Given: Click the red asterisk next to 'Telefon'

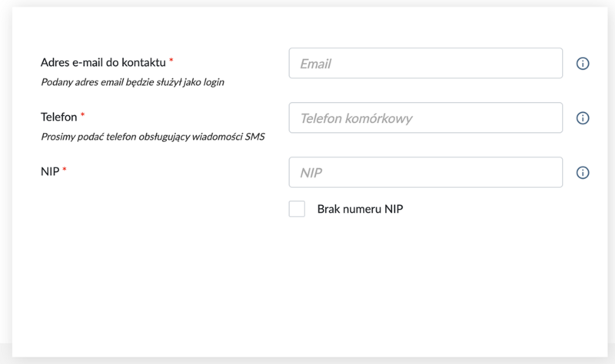Looking at the screenshot, I should click(83, 116).
